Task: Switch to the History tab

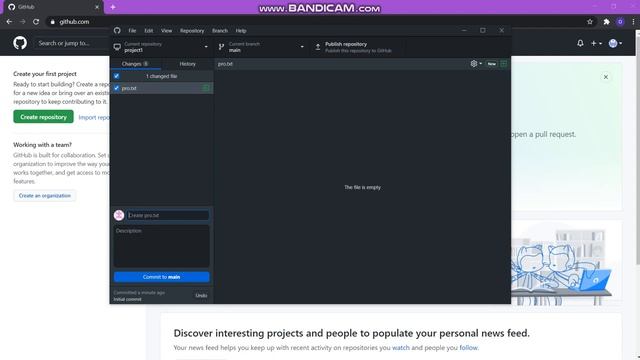Action: coord(187,64)
